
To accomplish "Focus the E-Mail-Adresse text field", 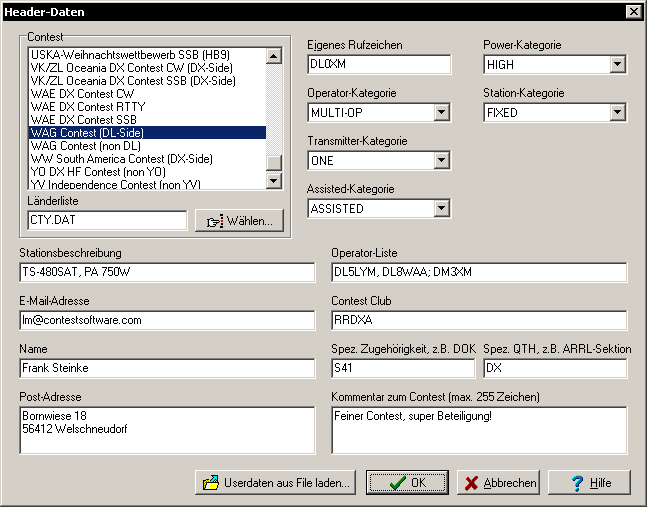I will tap(167, 320).
